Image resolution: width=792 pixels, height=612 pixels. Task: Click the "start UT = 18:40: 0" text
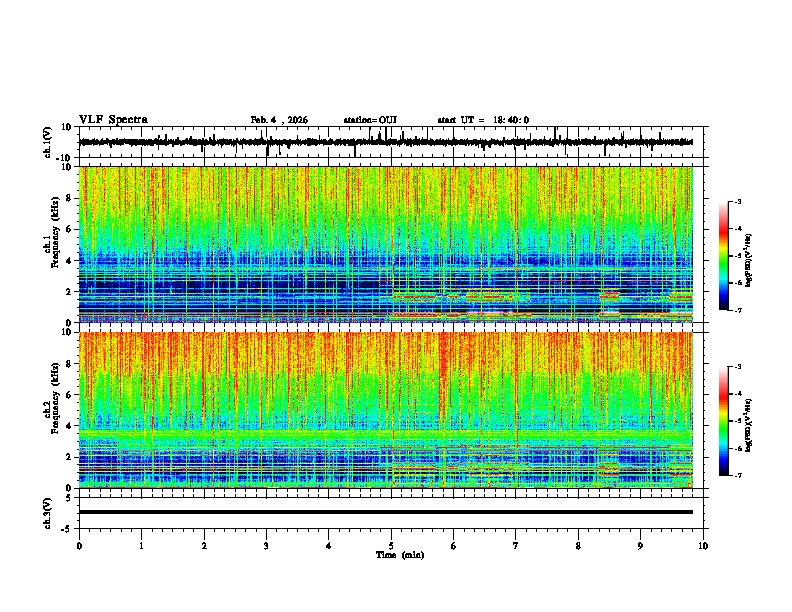(x=483, y=120)
